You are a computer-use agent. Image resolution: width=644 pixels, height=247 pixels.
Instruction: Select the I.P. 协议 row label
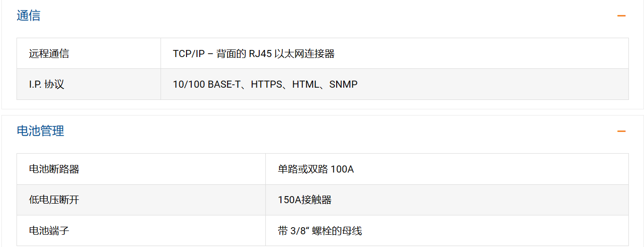(46, 85)
